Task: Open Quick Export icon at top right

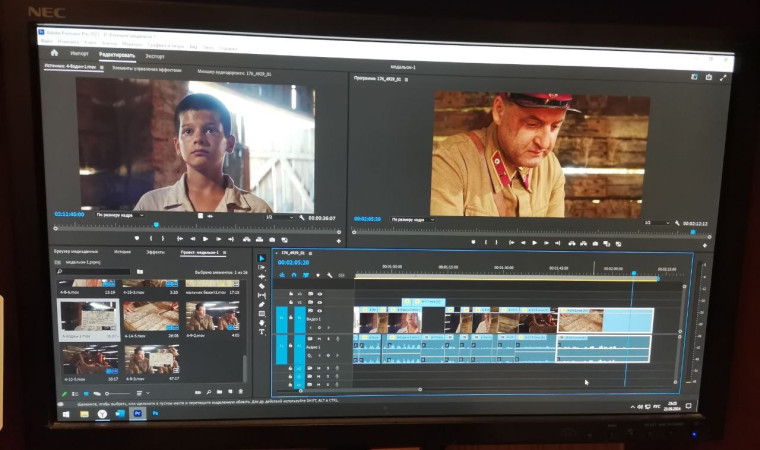Action: pyautogui.click(x=709, y=77)
